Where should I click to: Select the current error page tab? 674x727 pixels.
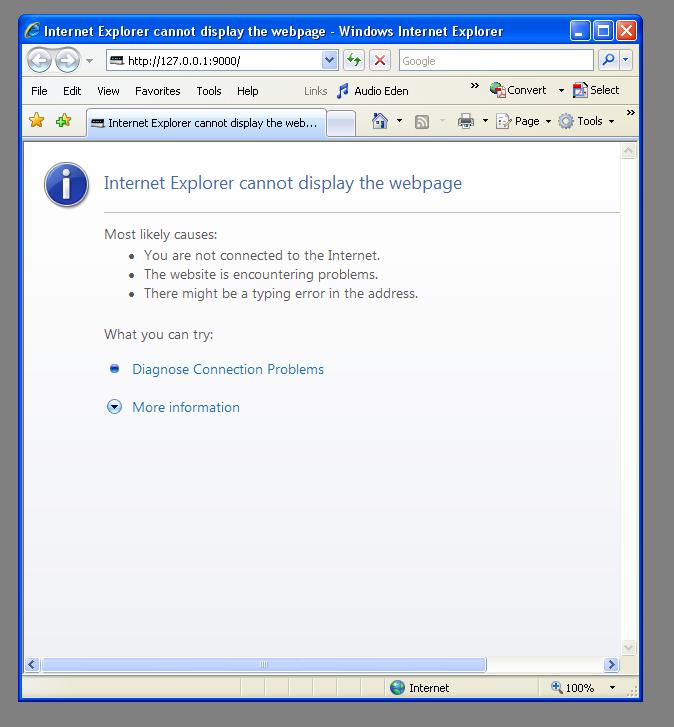tap(205, 123)
